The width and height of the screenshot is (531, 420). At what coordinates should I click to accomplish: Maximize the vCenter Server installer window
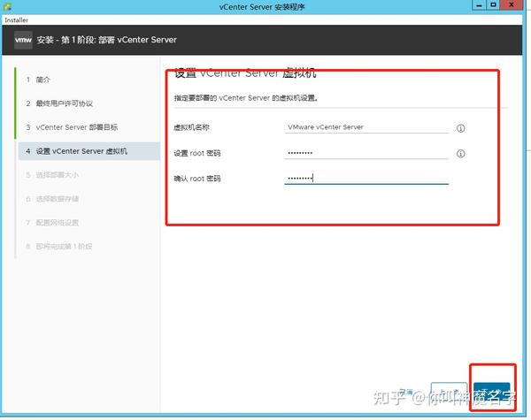click(494, 5)
